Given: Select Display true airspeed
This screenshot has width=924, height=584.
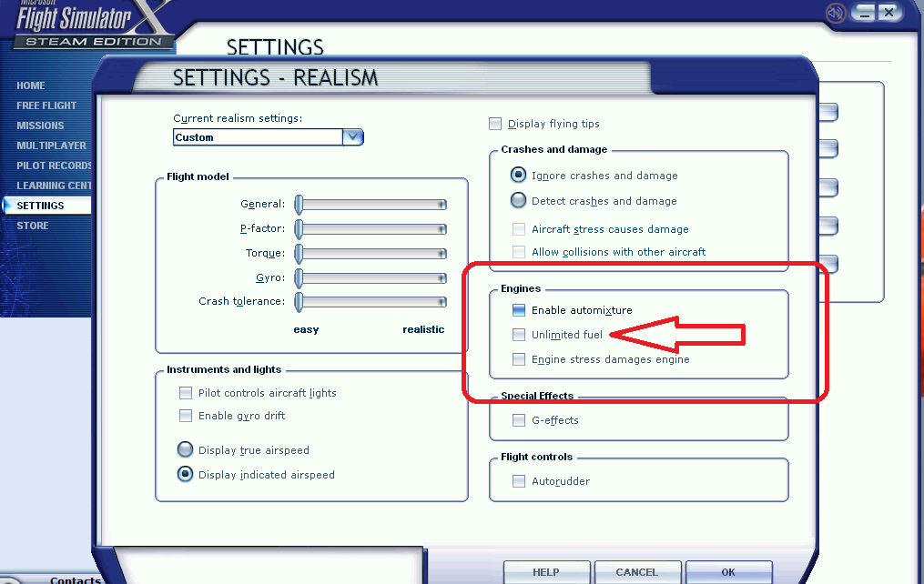Looking at the screenshot, I should click(185, 449).
